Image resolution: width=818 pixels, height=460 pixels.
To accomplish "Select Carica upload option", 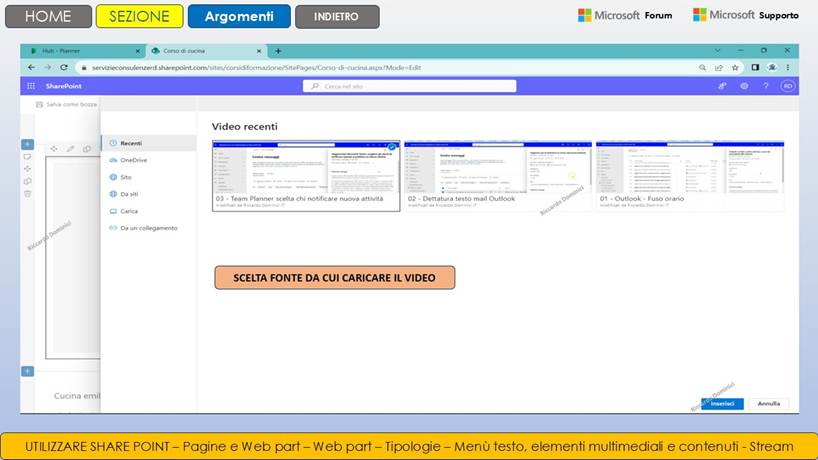I will click(x=149, y=211).
